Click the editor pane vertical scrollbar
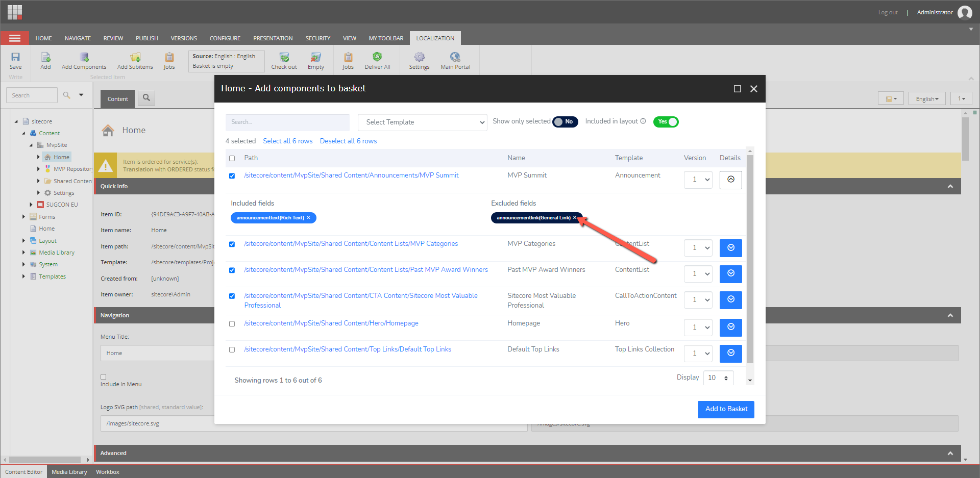This screenshot has width=980, height=478. (965, 139)
